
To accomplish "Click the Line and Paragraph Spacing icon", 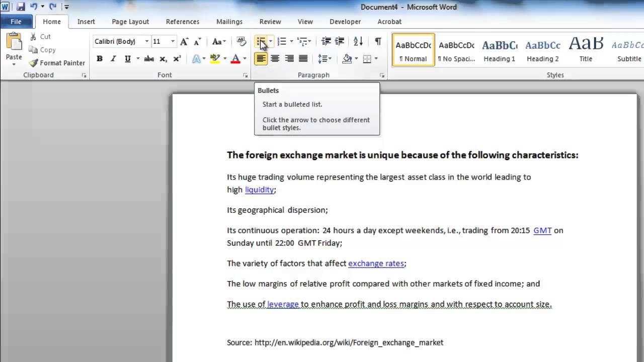I will [323, 59].
